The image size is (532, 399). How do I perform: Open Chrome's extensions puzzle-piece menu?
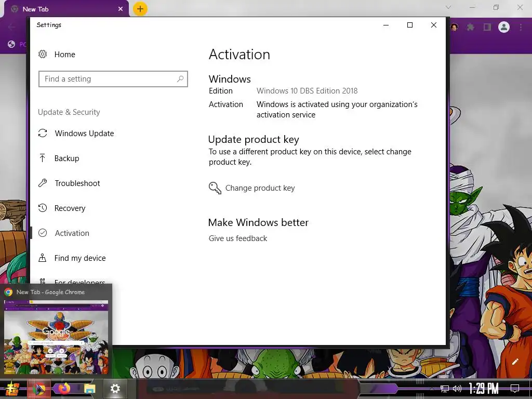tap(470, 27)
